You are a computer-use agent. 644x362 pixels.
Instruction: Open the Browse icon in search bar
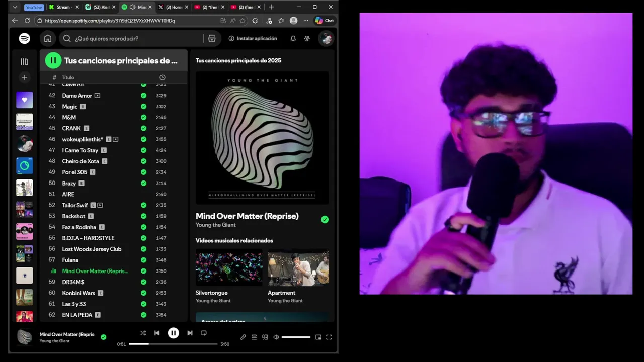[x=212, y=38]
